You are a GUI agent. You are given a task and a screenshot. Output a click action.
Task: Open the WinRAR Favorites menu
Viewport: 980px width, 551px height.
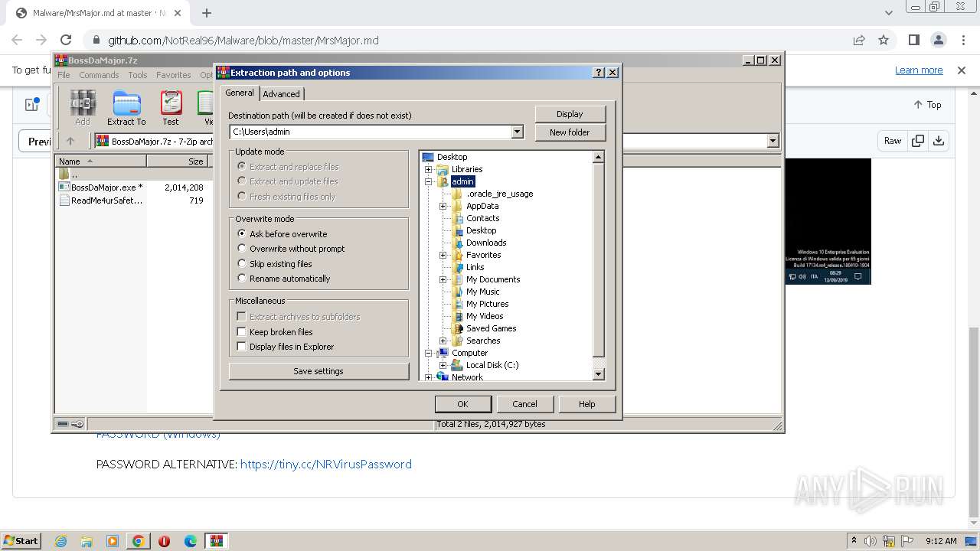174,75
